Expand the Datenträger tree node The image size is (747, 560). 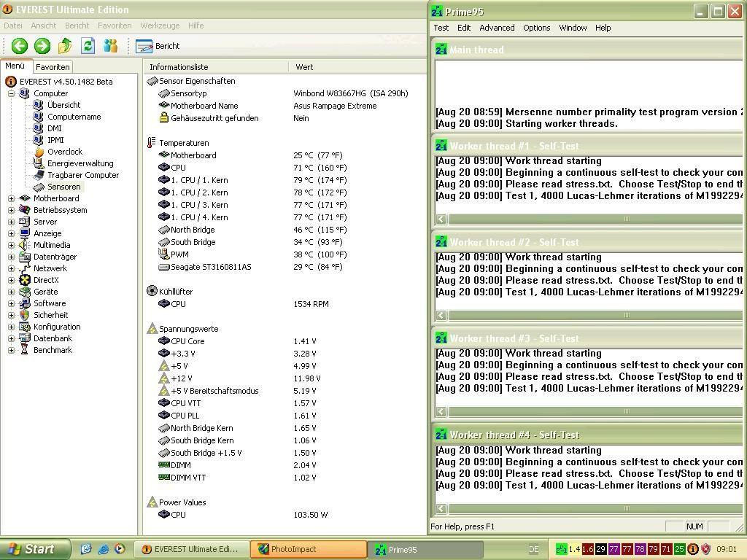[11, 257]
